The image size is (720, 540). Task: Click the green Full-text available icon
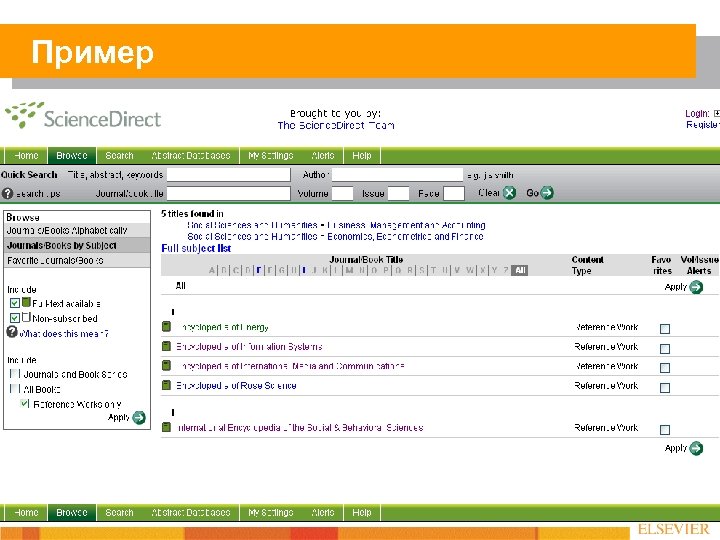click(x=26, y=302)
